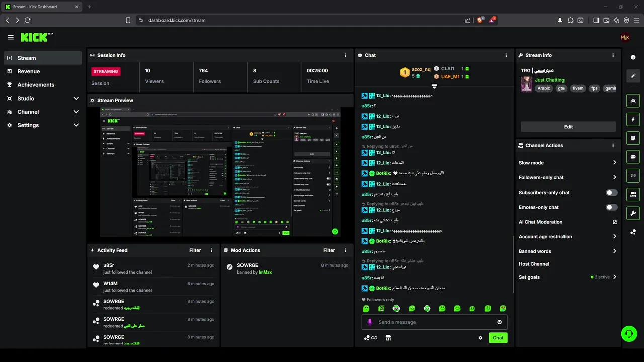Screen dimensions: 644x362
Task: Open Account age restriction options
Action: 568,237
